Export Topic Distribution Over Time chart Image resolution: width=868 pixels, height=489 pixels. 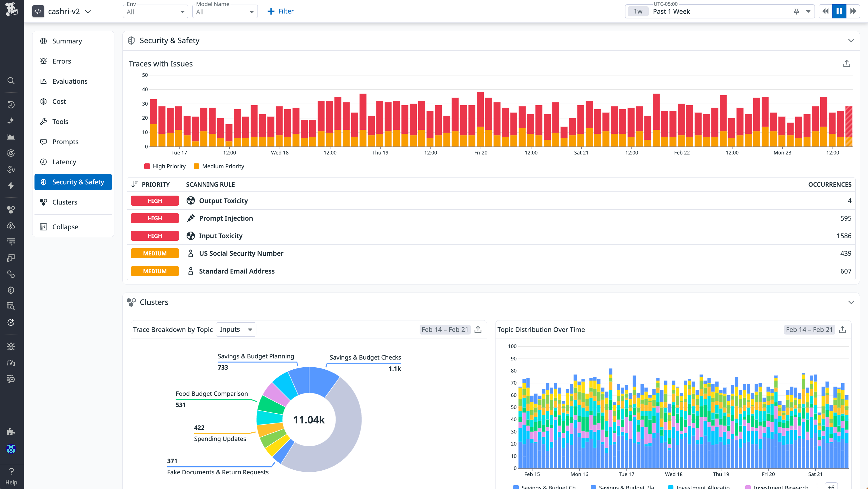click(x=842, y=329)
